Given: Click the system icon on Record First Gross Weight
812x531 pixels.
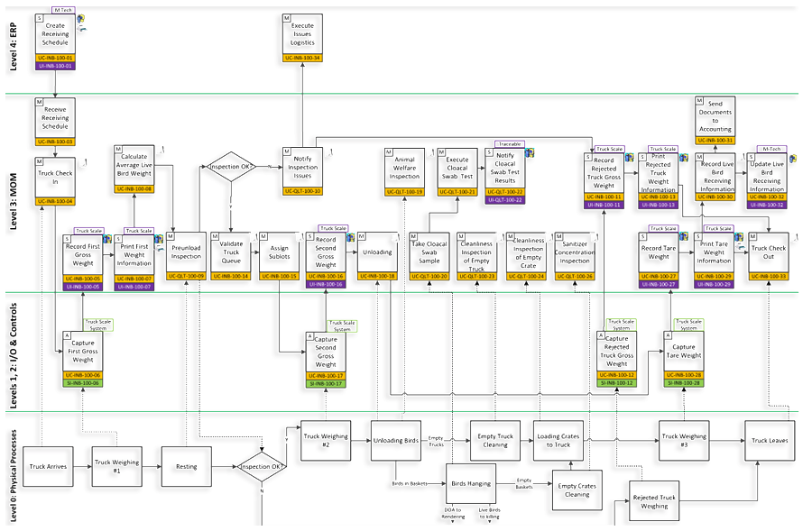Looking at the screenshot, I should tap(106, 239).
